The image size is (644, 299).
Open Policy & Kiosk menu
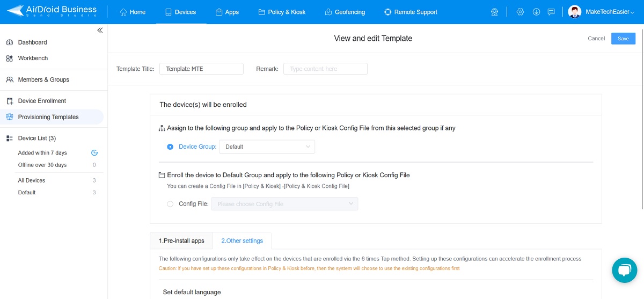coord(282,12)
